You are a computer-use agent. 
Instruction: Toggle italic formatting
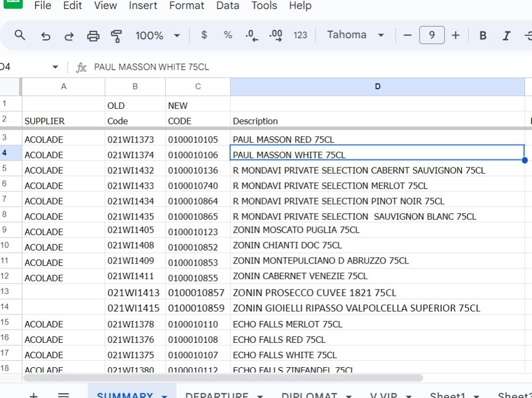tap(506, 35)
